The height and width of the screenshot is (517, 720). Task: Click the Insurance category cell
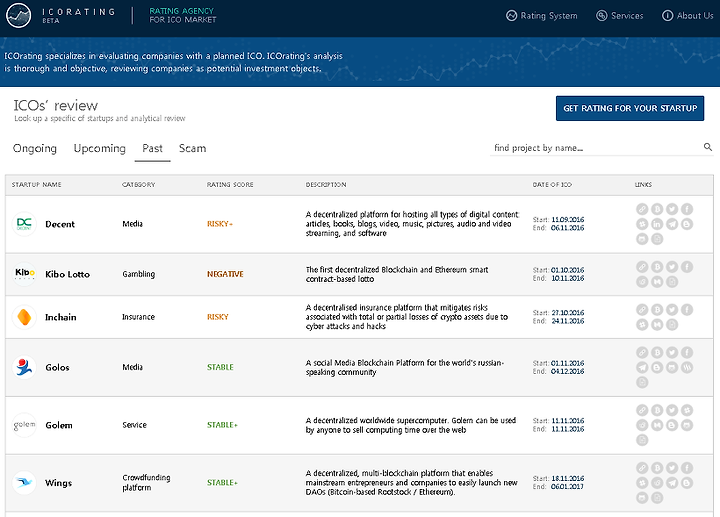[138, 317]
